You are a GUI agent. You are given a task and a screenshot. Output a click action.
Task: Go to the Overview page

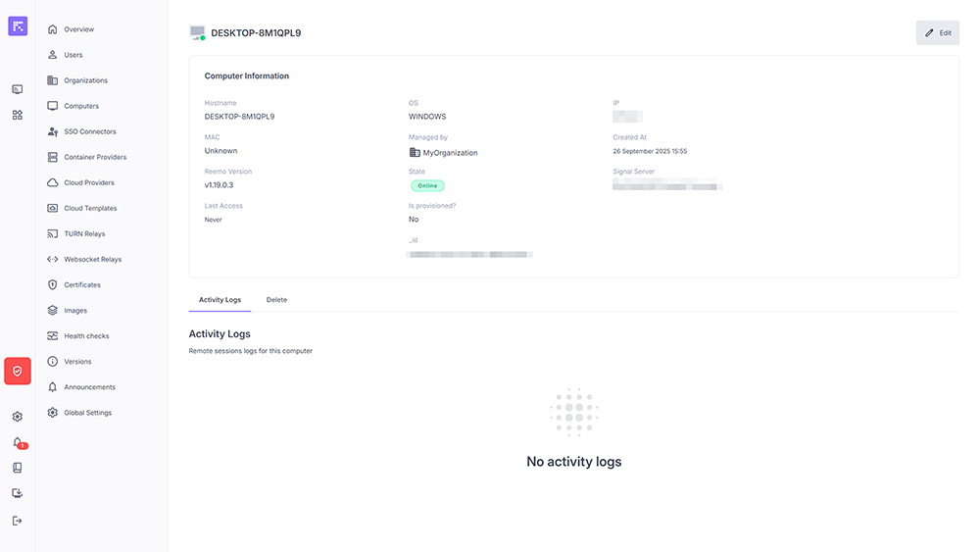coord(78,29)
